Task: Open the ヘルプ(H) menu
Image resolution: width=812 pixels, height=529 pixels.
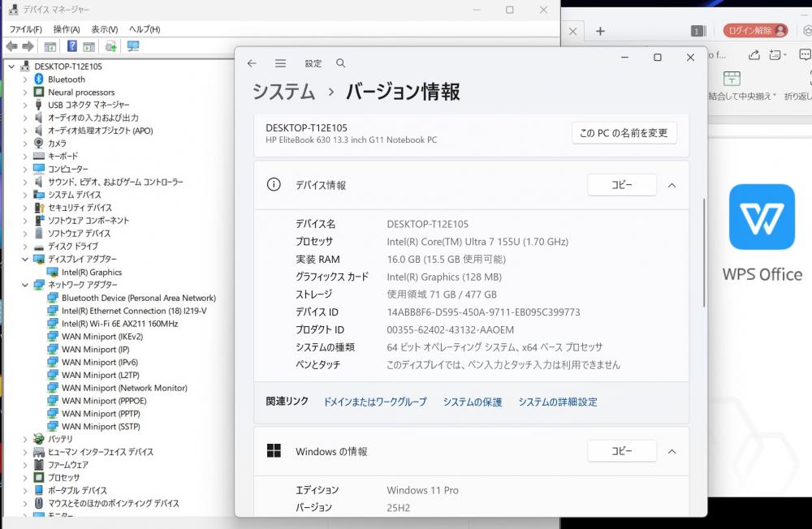Action: (x=144, y=29)
